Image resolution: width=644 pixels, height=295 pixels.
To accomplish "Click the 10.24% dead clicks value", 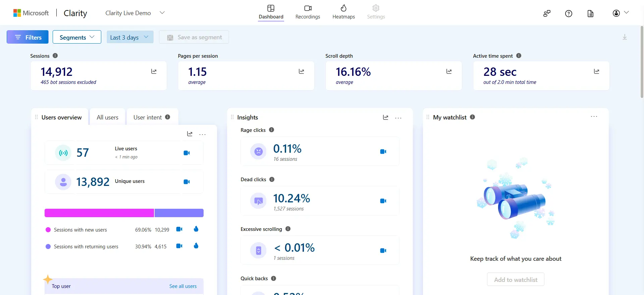I will point(291,198).
